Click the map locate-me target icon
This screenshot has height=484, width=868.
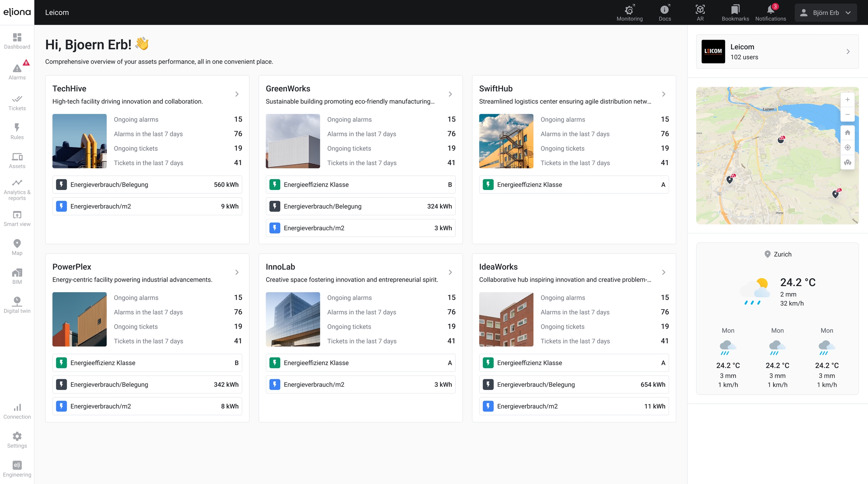coord(847,147)
